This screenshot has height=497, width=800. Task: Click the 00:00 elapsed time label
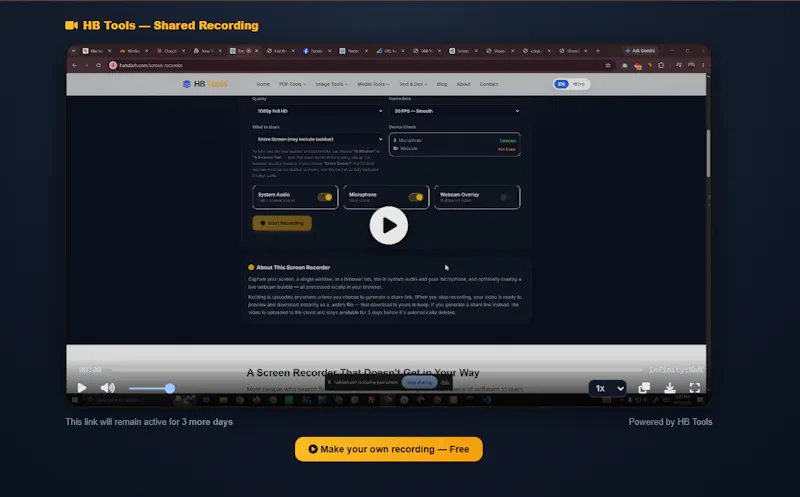coord(90,369)
